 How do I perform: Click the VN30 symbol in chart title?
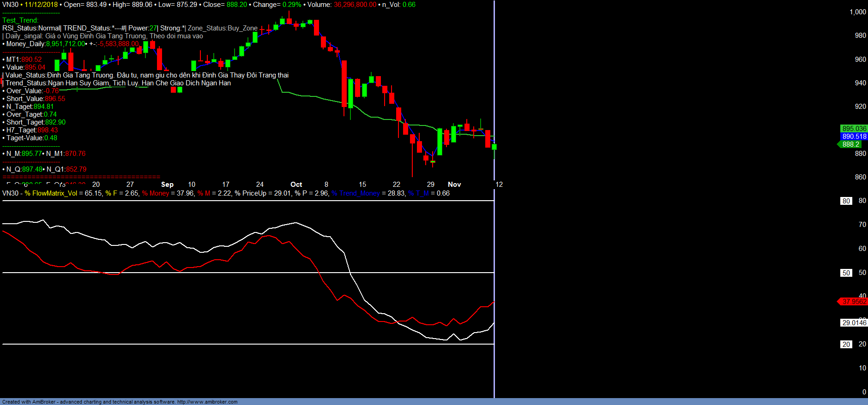(x=10, y=5)
